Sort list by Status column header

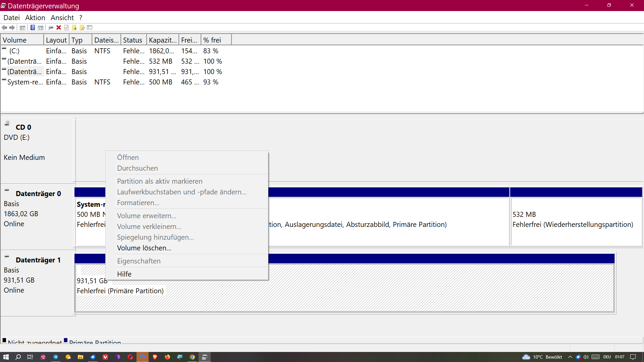pos(132,40)
